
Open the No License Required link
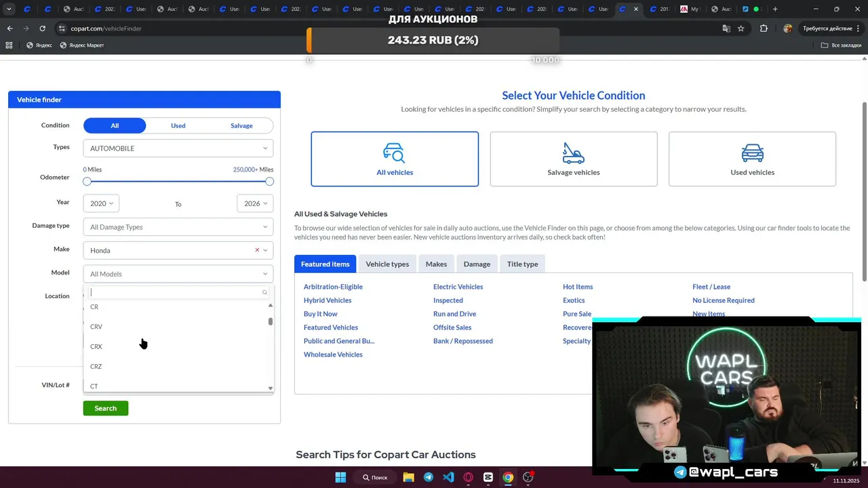724,300
